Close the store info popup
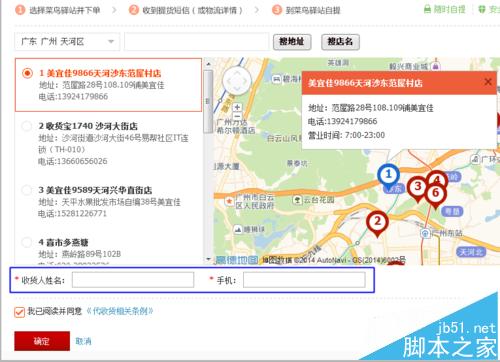This screenshot has height=362, width=500. pyautogui.click(x=488, y=82)
